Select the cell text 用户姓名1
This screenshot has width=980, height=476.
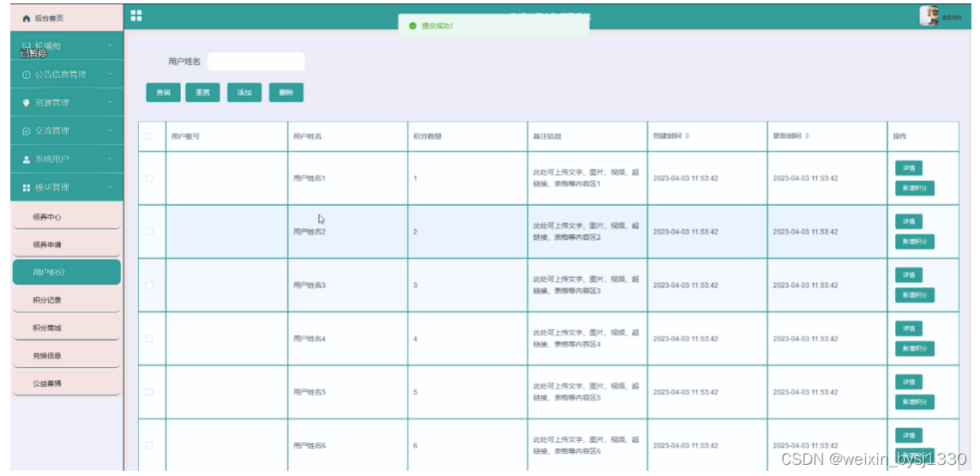[310, 178]
